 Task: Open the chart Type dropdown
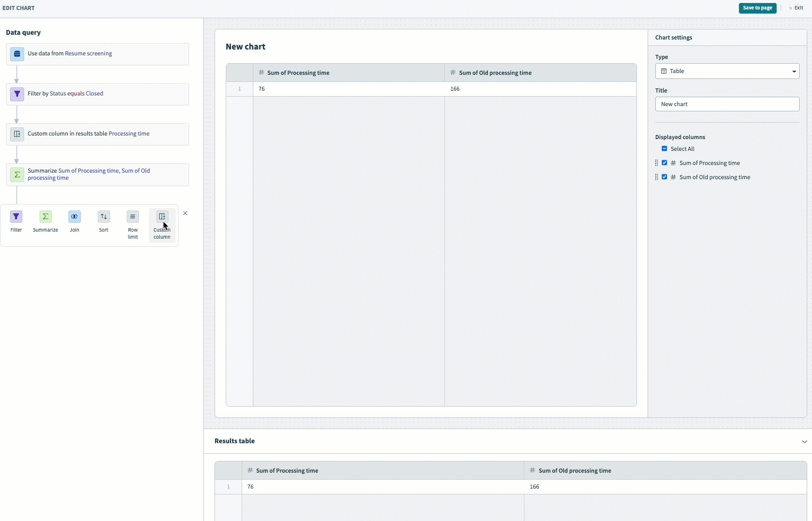(727, 71)
